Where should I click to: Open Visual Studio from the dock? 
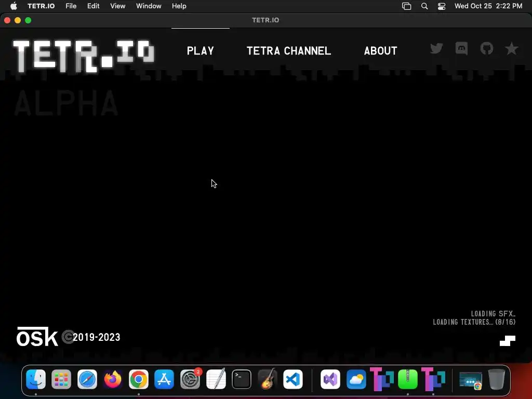[330, 379]
